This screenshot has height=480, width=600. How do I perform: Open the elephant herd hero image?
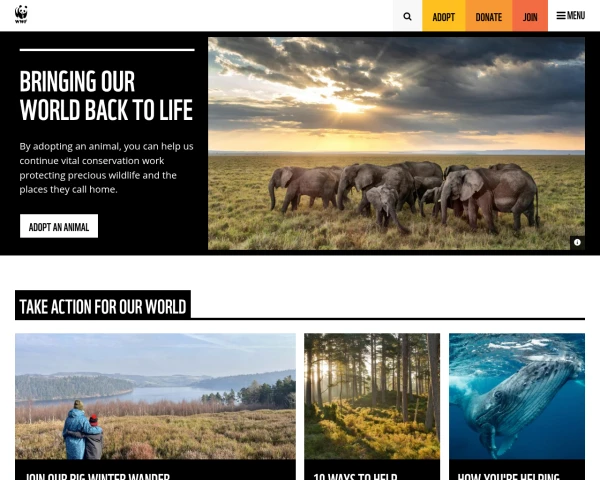point(396,143)
